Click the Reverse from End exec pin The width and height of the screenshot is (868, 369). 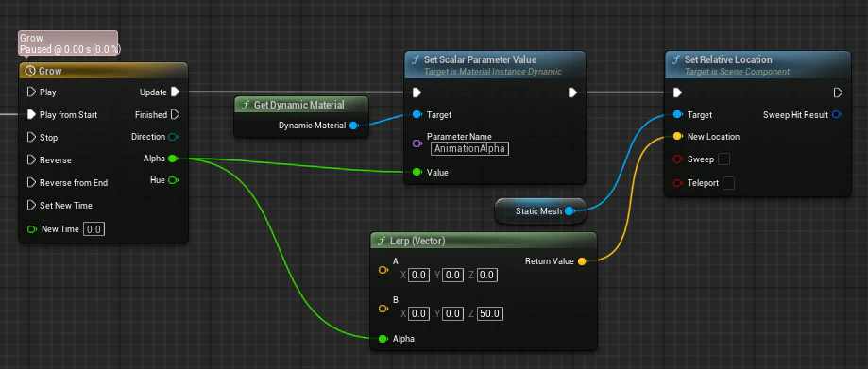(x=31, y=182)
